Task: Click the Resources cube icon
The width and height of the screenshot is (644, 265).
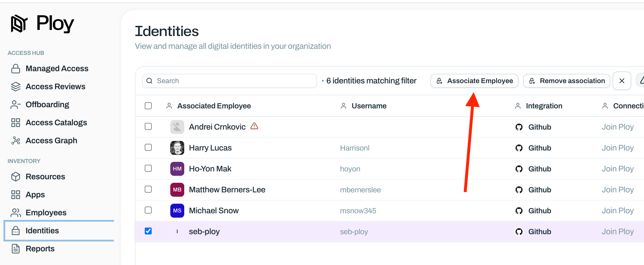Action: 16,177
